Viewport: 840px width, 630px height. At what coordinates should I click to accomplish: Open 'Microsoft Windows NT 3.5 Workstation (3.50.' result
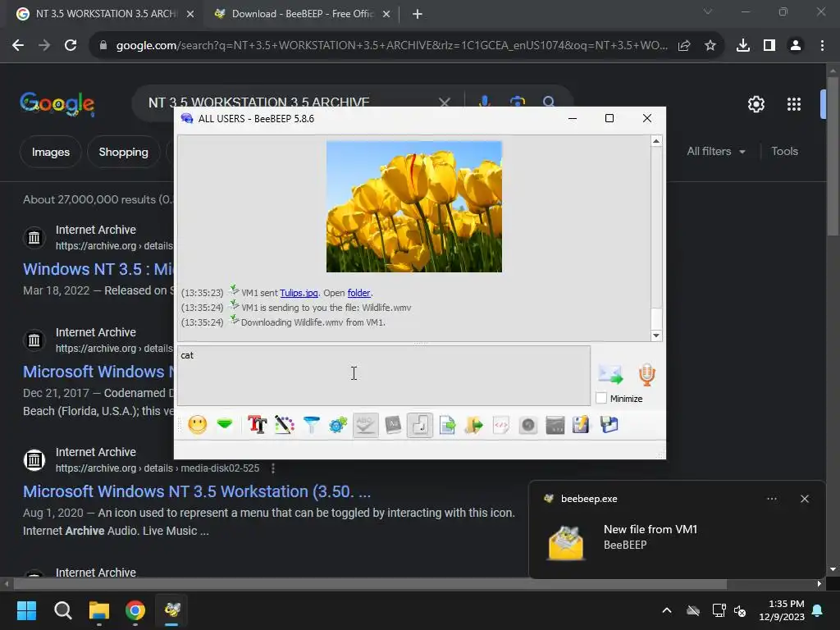[197, 491]
